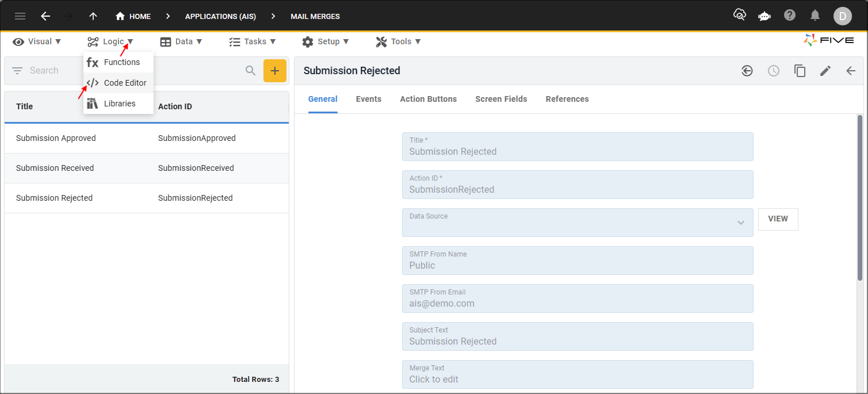Open the help question mark icon

pyautogui.click(x=790, y=16)
